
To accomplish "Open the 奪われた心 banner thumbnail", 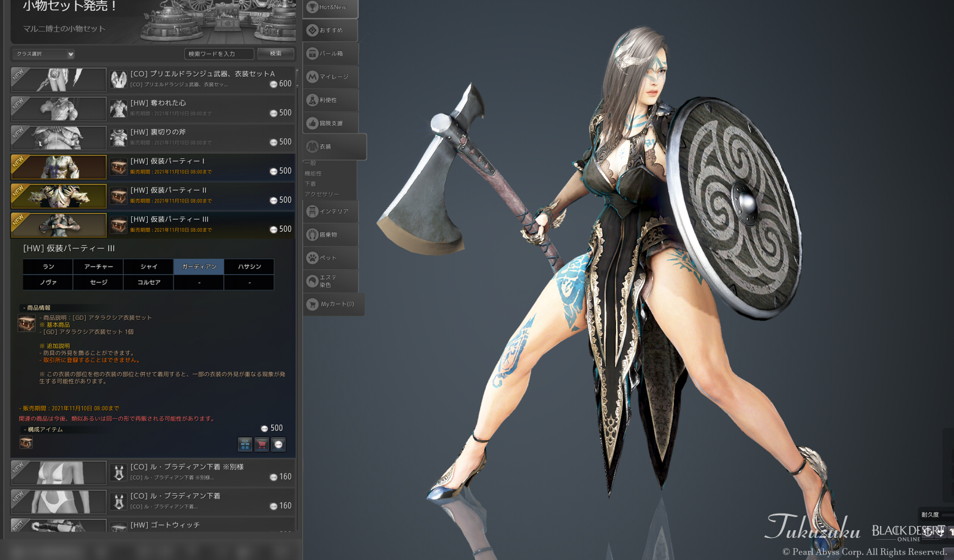I will [x=58, y=109].
